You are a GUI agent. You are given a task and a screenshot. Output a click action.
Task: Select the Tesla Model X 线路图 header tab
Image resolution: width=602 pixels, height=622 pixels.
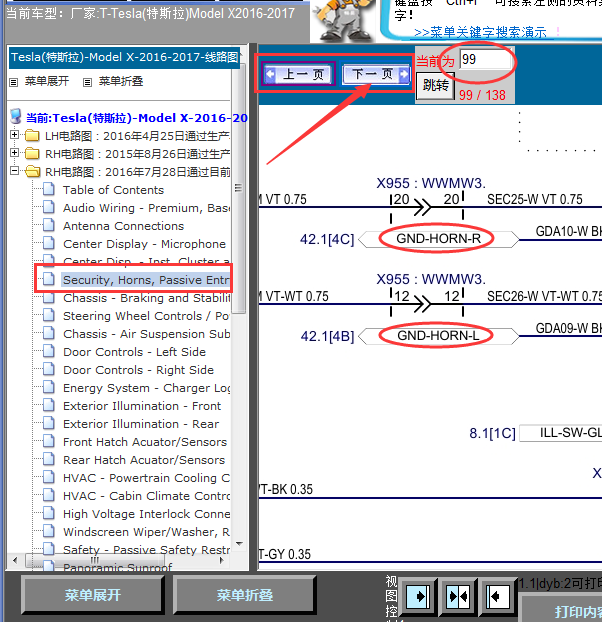click(x=125, y=58)
